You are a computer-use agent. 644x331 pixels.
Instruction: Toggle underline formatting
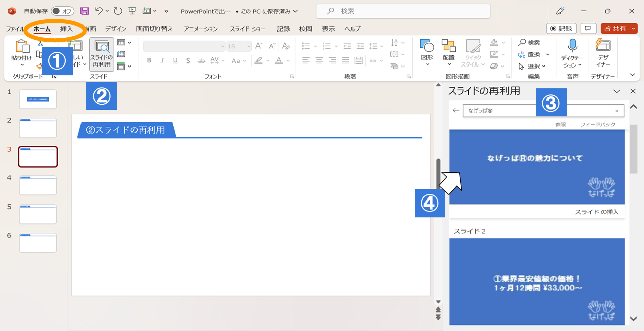175,61
